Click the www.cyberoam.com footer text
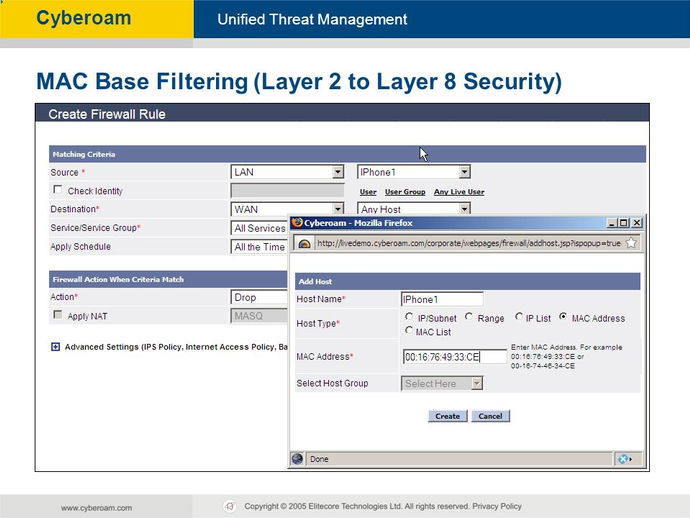690x518 pixels. (96, 508)
